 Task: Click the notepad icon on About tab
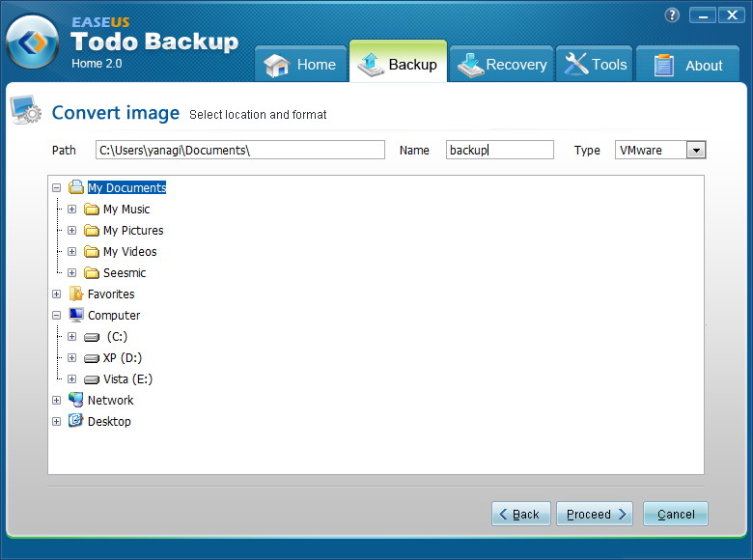coord(663,65)
